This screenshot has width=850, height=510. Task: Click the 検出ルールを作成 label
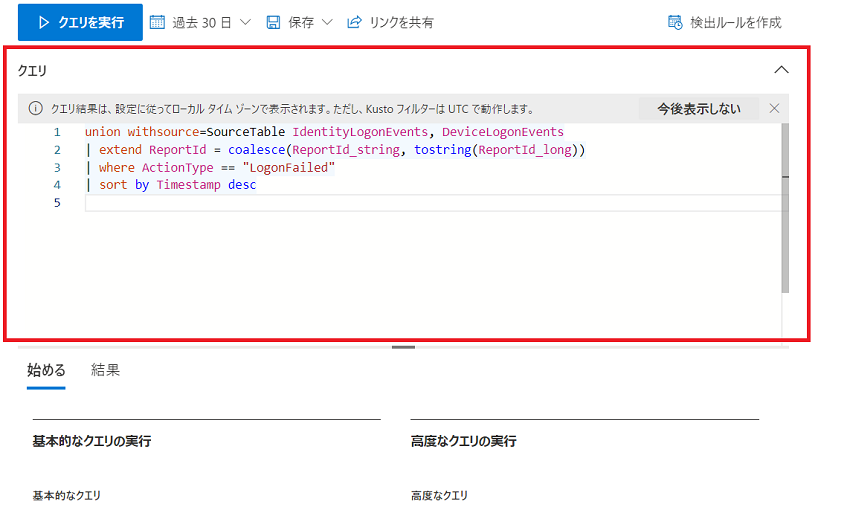click(x=736, y=22)
